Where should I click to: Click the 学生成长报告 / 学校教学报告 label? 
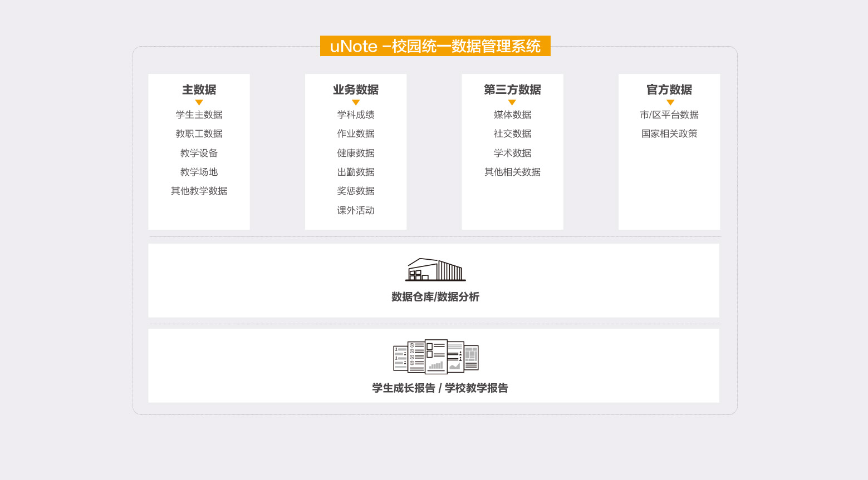440,388
